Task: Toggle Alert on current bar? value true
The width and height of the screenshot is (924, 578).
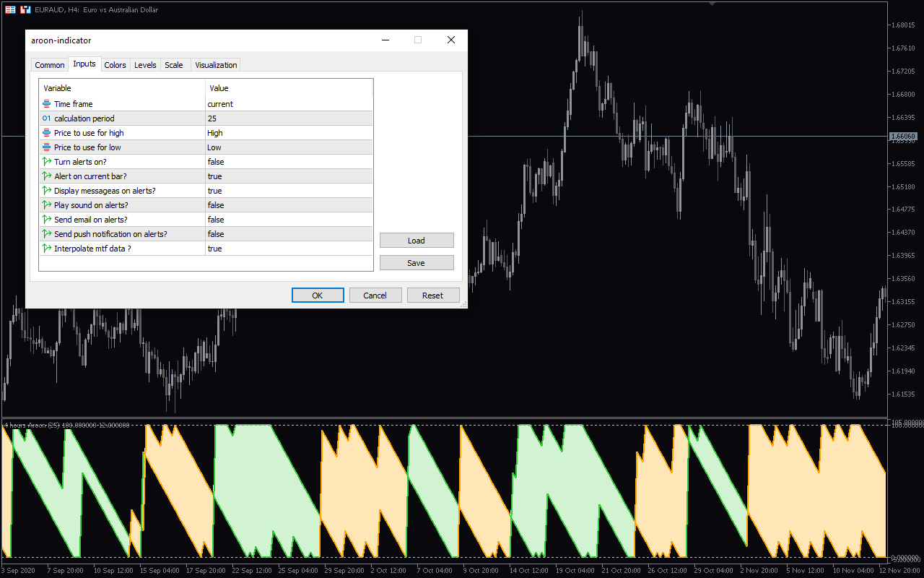Action: click(289, 176)
